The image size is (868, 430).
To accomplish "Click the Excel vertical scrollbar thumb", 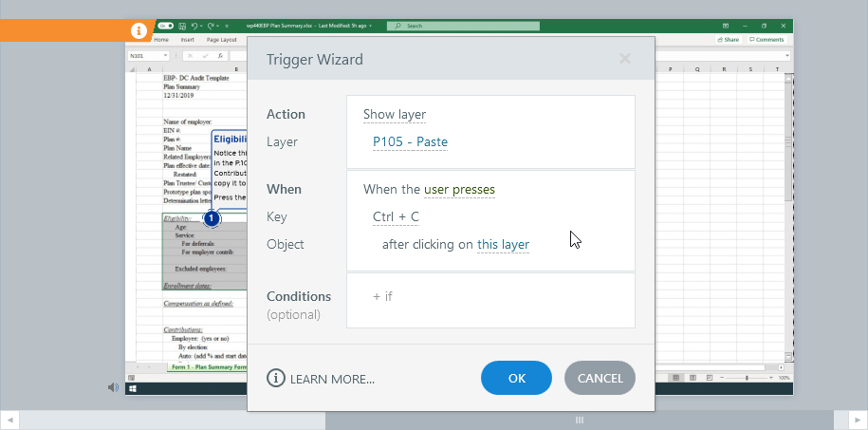I will (x=789, y=141).
